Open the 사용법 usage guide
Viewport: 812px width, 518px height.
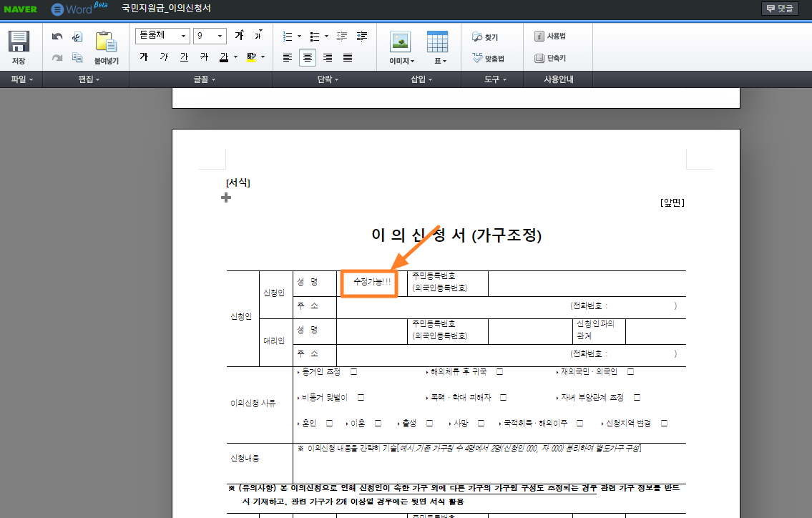click(x=550, y=36)
